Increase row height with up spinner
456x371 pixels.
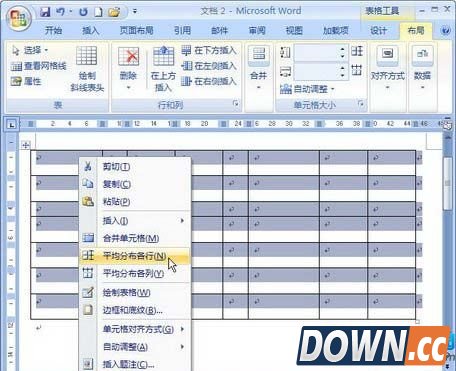coord(343,49)
